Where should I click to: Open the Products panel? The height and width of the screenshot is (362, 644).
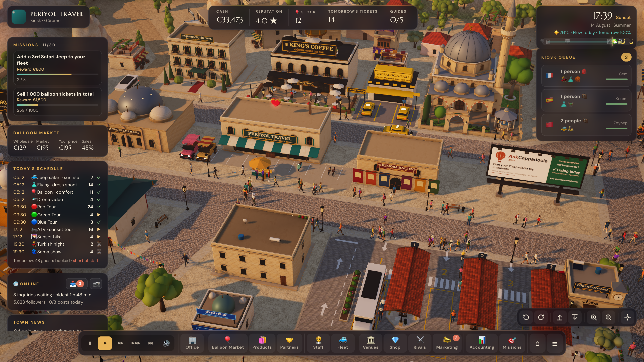[262, 343]
